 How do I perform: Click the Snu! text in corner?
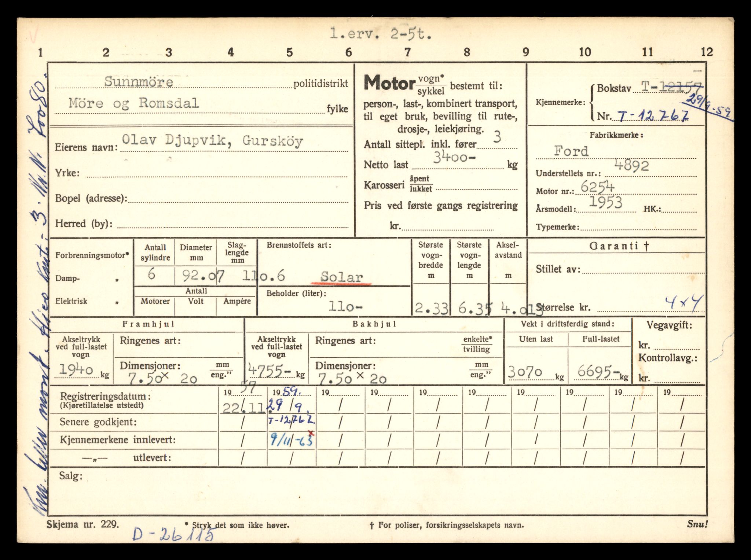697,524
